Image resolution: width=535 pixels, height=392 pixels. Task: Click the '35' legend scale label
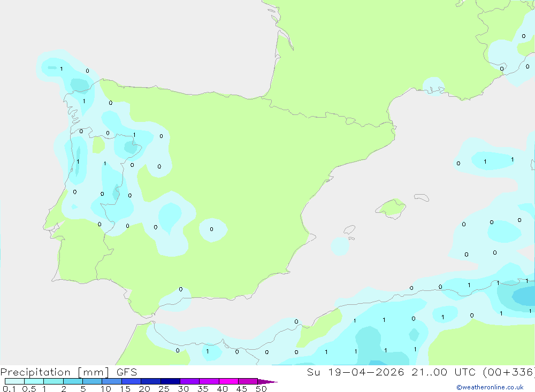203,389
